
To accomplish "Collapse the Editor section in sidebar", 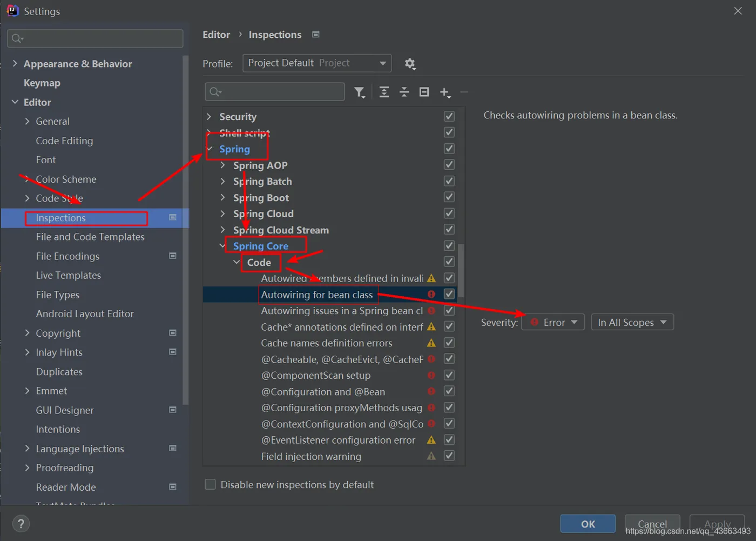I will 15,102.
